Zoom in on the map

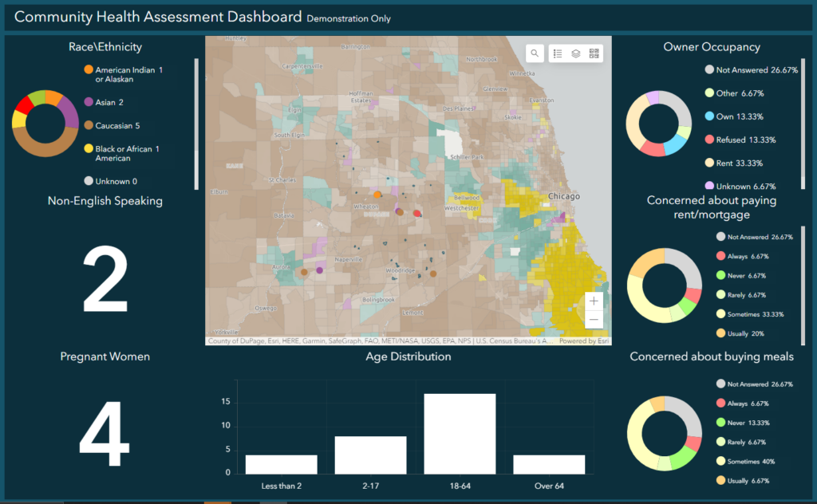point(594,301)
